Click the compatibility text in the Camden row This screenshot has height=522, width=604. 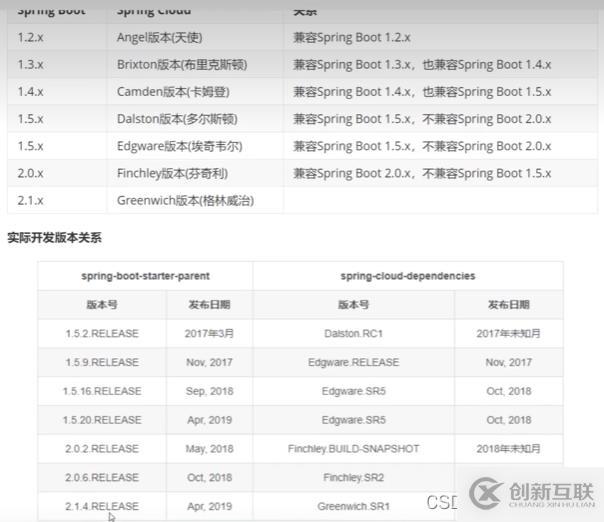pyautogui.click(x=422, y=92)
